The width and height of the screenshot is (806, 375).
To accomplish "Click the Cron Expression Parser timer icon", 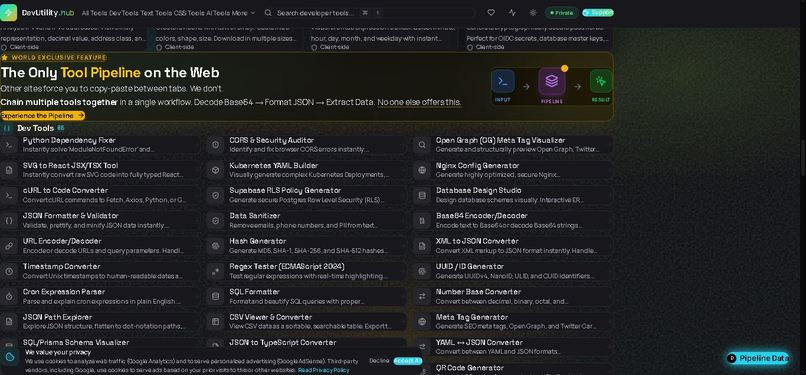I will point(9,296).
